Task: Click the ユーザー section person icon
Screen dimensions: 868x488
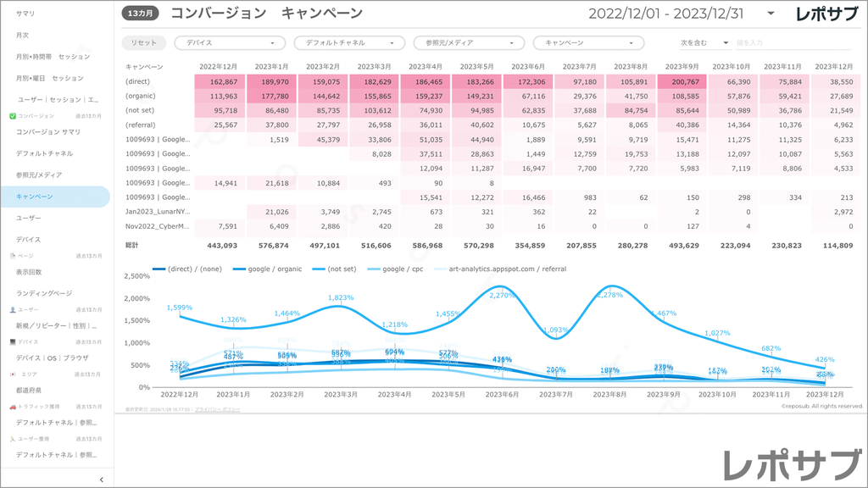Action: [x=13, y=310]
